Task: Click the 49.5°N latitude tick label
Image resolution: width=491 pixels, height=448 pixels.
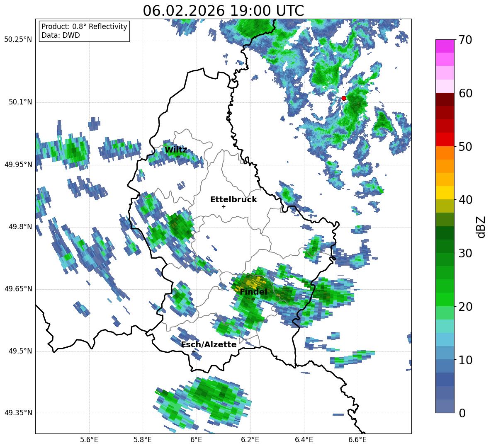Action: coord(20,351)
